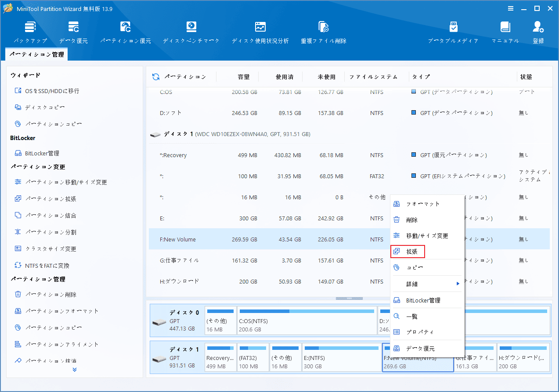Screen dimensions: 559x392
Task: Open 重複ファイル削除 tool
Action: [x=324, y=32]
